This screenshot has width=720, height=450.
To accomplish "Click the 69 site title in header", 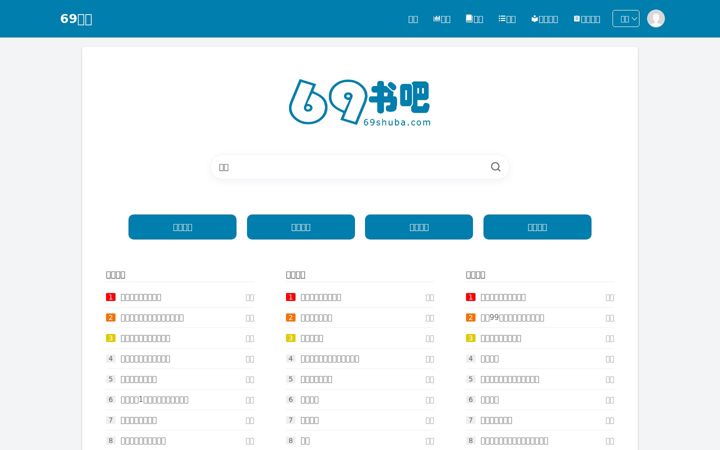I will [x=76, y=19].
